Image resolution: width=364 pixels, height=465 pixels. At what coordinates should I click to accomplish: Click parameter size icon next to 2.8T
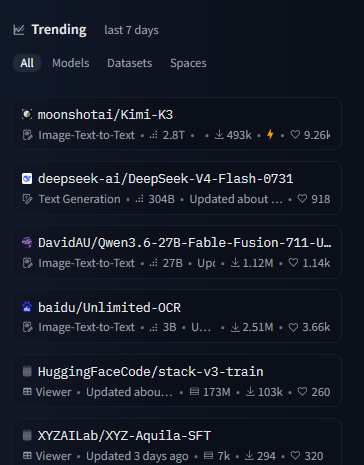pyautogui.click(x=154, y=135)
